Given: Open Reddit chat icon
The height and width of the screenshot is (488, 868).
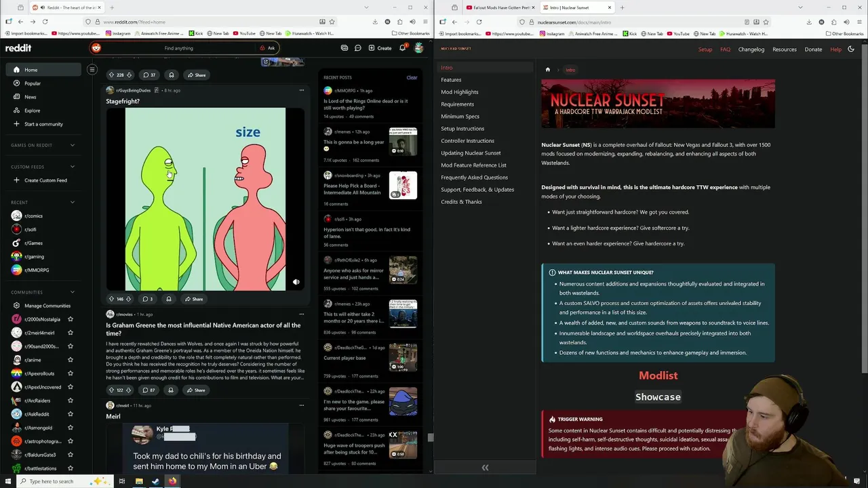Looking at the screenshot, I should [358, 48].
